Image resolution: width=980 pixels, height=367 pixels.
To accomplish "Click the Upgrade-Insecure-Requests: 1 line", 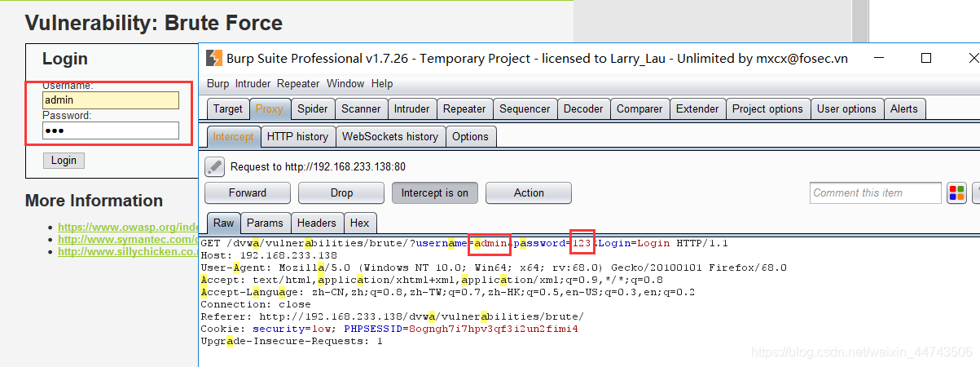I will pyautogui.click(x=292, y=341).
